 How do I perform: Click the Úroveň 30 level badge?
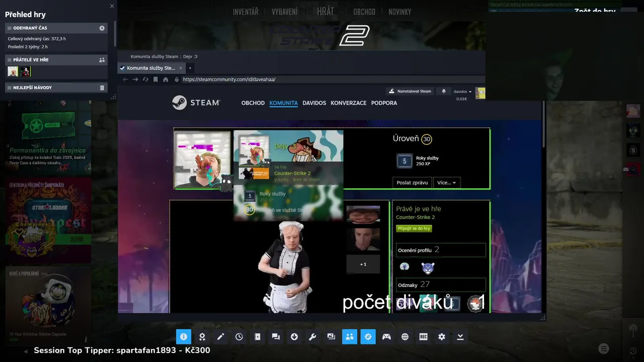click(427, 139)
